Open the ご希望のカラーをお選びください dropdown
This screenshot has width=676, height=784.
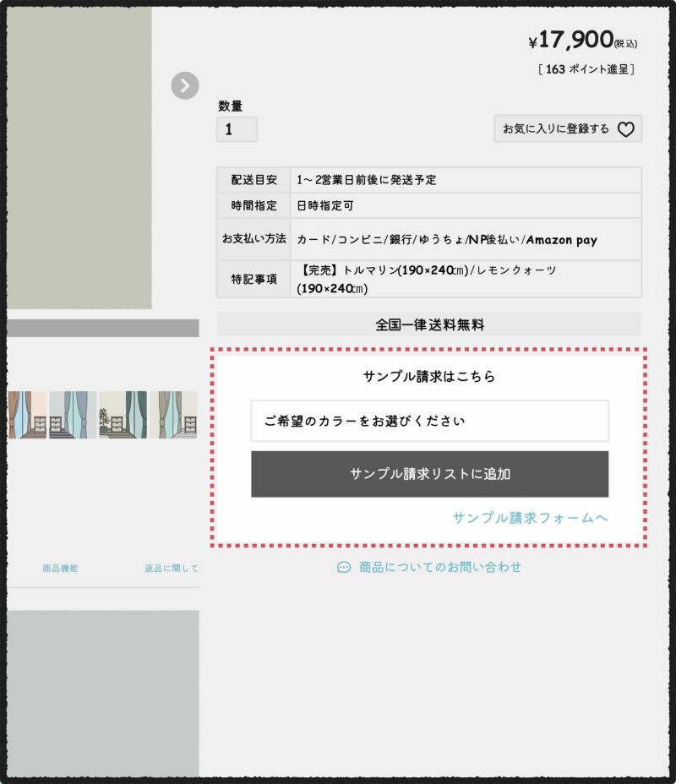pos(429,421)
